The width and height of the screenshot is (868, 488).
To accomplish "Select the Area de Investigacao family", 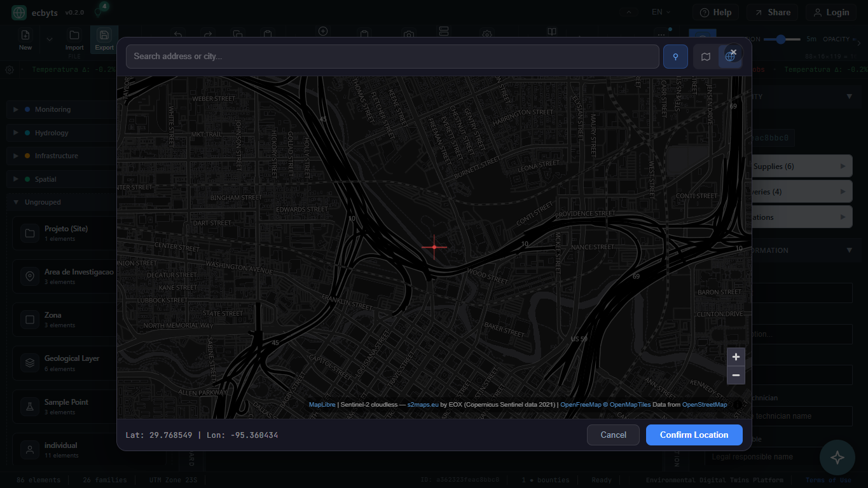I will point(88,276).
